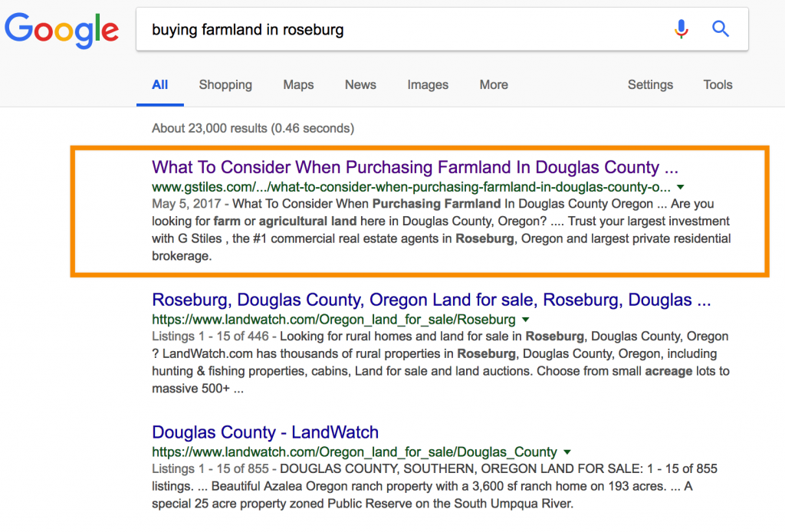The image size is (785, 532).
Task: Click the landwatch.com Douglas_County URL text
Action: [354, 452]
